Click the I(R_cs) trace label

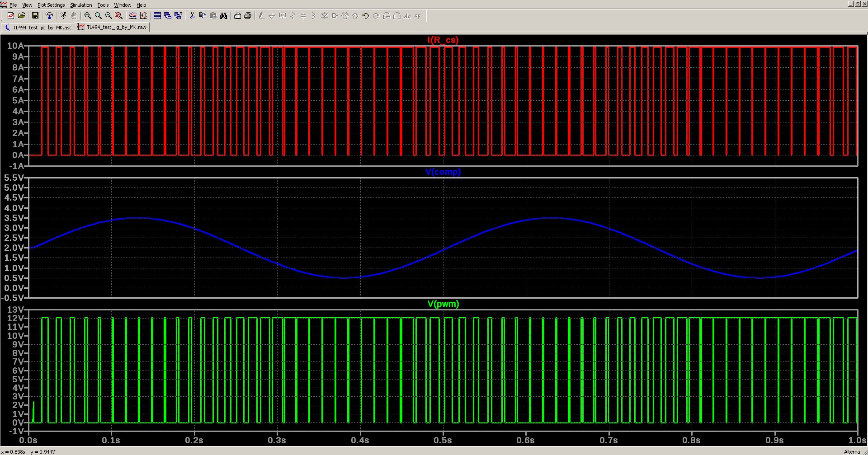point(442,40)
